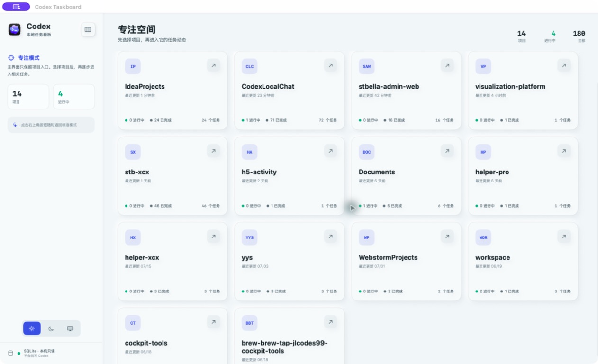
Task: Click 最近更新 07/15 on helper-xcx card
Action: pyautogui.click(x=138, y=266)
